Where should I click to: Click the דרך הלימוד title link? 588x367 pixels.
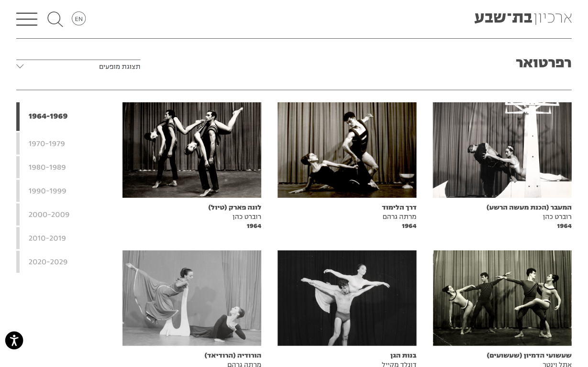pos(400,207)
